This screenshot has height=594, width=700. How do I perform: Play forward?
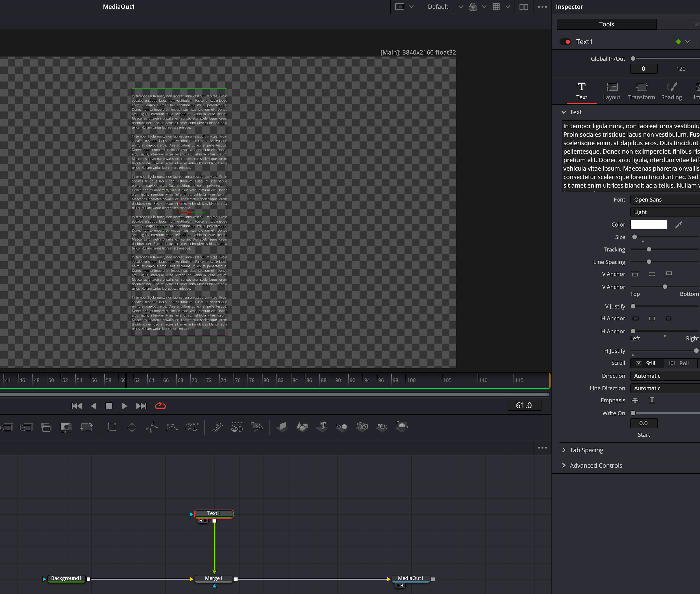pos(125,406)
